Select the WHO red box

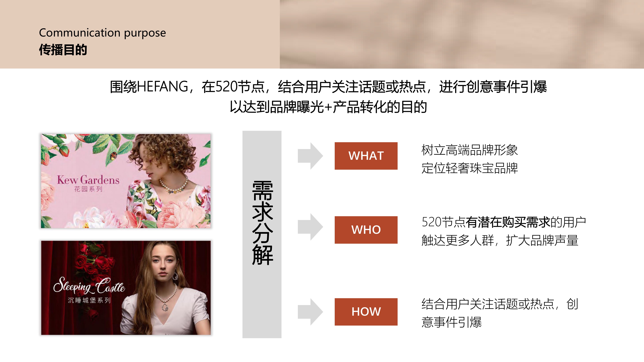point(366,230)
